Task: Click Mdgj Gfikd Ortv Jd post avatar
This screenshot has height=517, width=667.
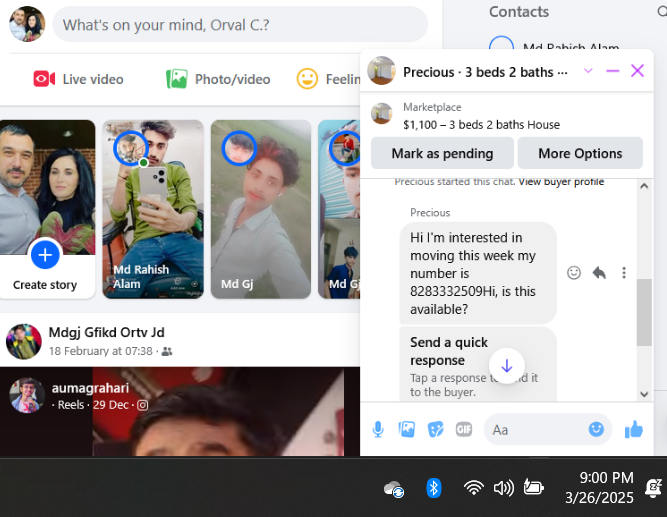Action: coord(24,341)
